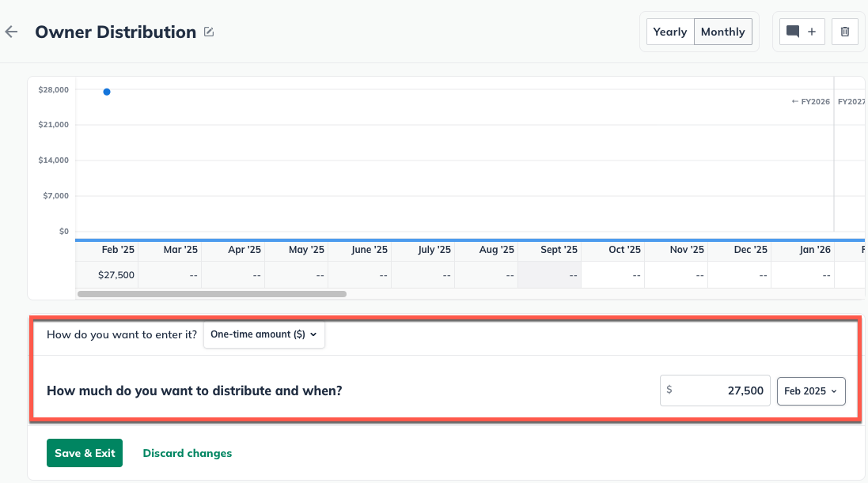Screen dimensions: 868x483
Task: Select the Mar '25 column header
Action: tap(180, 250)
